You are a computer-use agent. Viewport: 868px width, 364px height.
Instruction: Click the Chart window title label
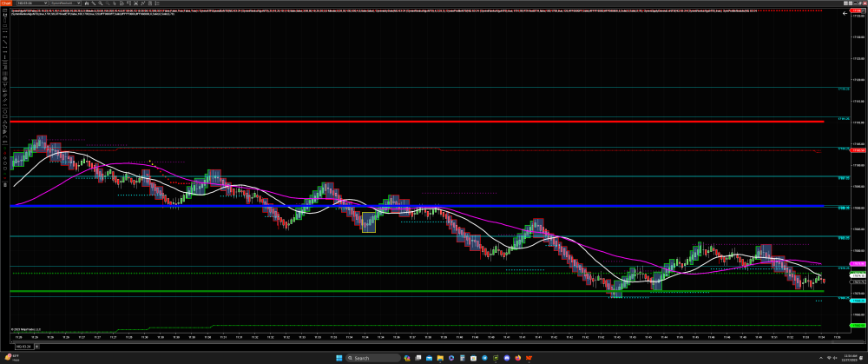(x=5, y=3)
